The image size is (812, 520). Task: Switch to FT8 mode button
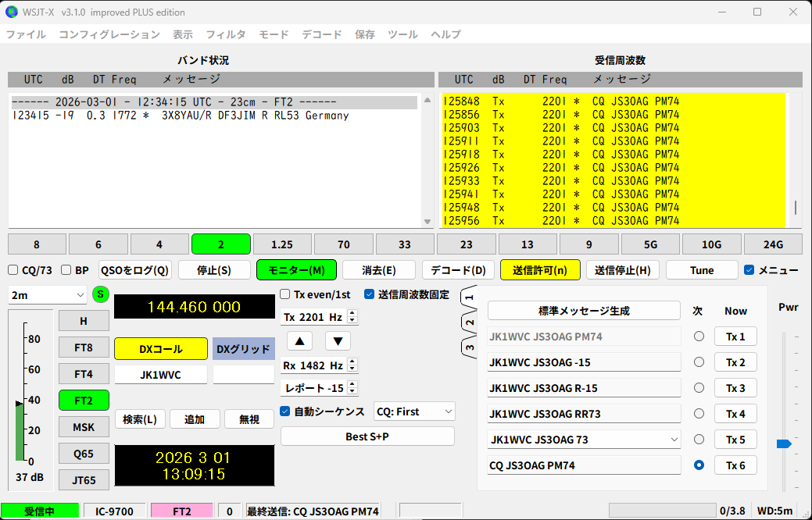(x=84, y=347)
